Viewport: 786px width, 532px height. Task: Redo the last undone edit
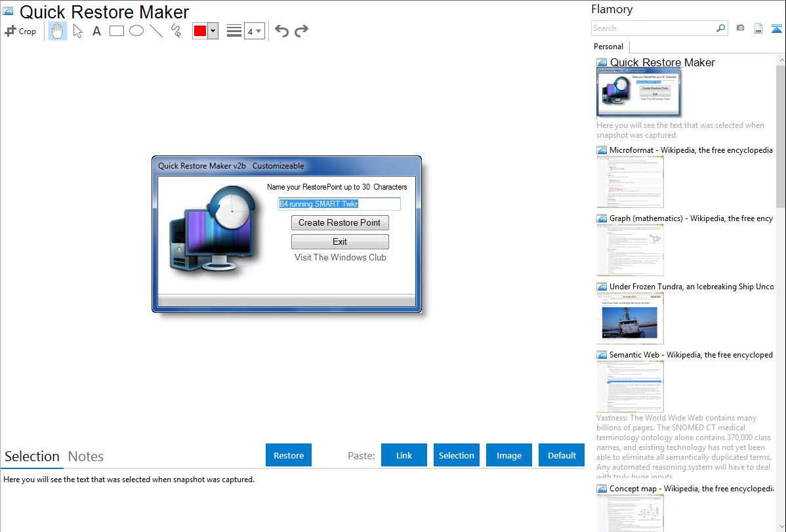coord(301,31)
